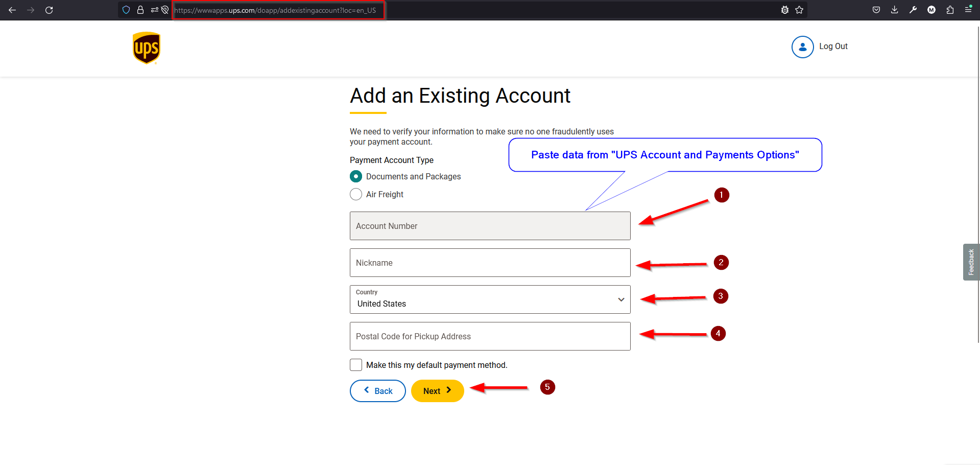Save page to Pocket icon
The image size is (980, 465).
[876, 10]
